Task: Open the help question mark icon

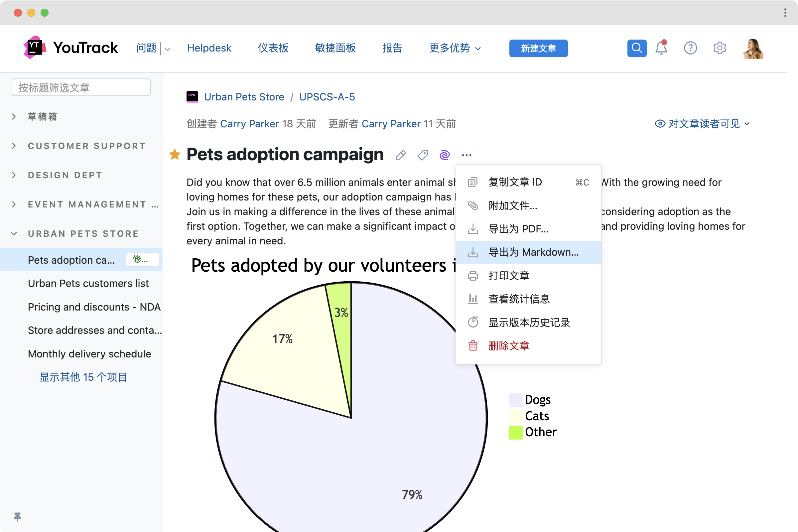Action: pyautogui.click(x=690, y=48)
